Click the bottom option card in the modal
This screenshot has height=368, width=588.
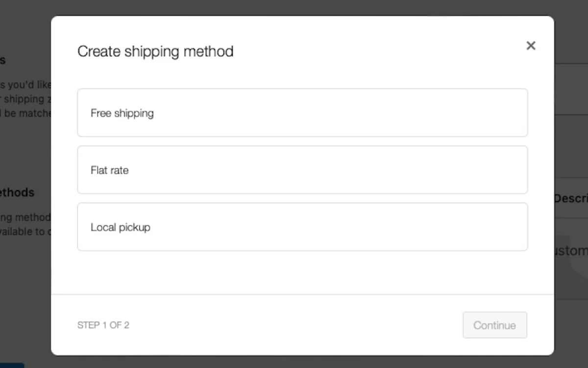pyautogui.click(x=302, y=227)
